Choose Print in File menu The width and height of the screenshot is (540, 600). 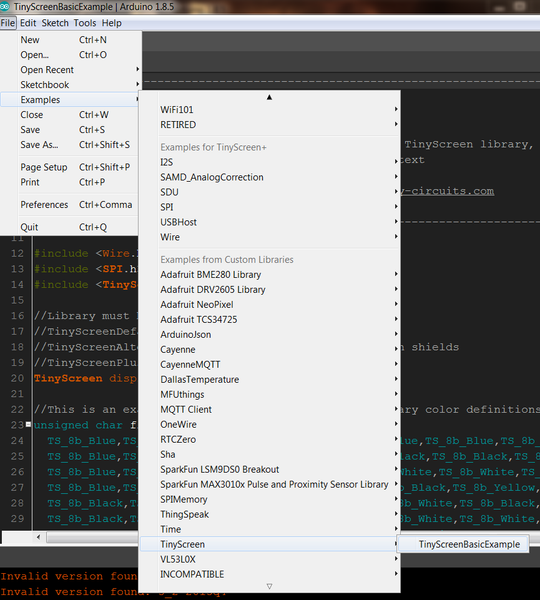pos(70,182)
